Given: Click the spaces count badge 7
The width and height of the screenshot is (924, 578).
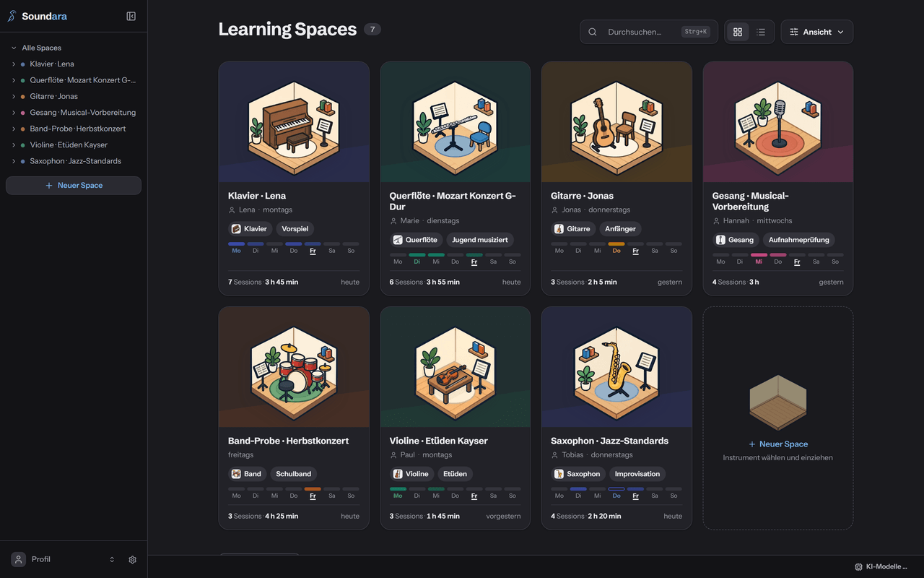Looking at the screenshot, I should (372, 30).
